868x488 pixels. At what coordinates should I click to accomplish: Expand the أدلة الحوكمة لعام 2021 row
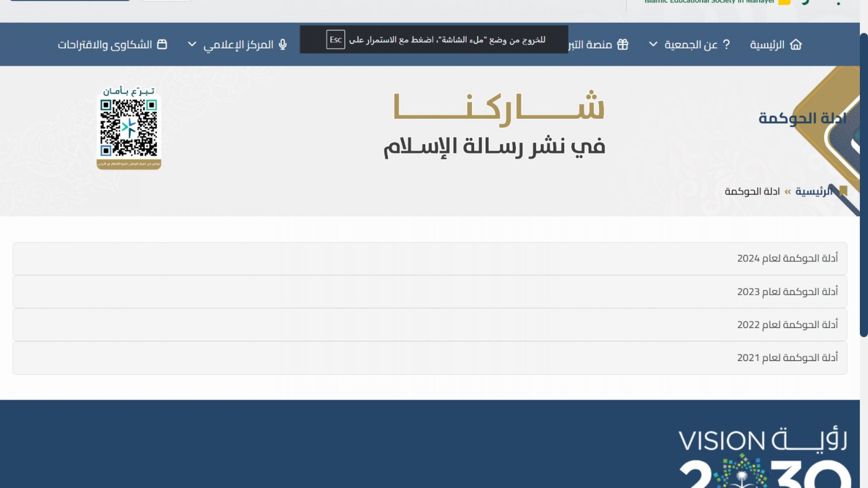tap(430, 358)
